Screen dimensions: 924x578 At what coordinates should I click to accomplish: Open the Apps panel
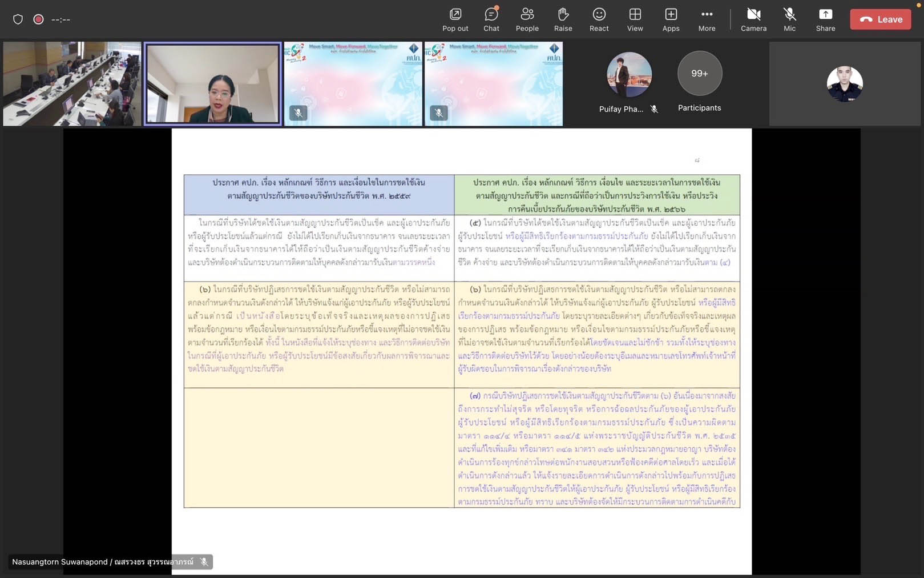tap(671, 19)
